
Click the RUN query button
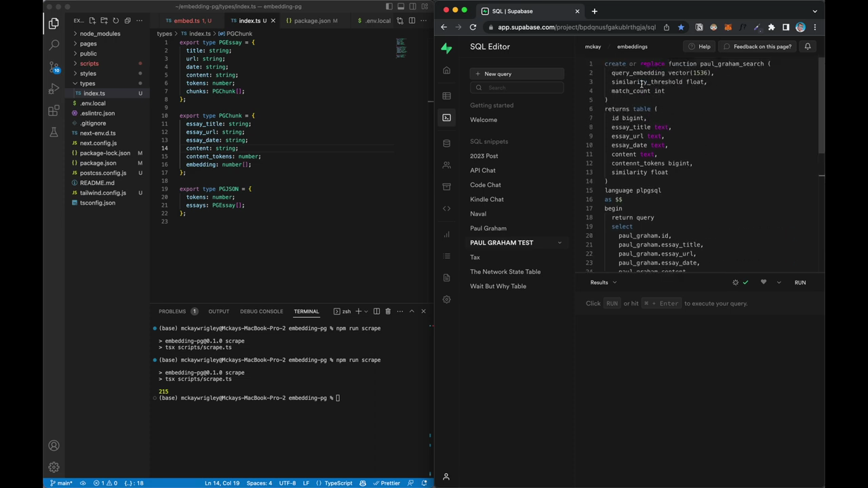click(800, 282)
